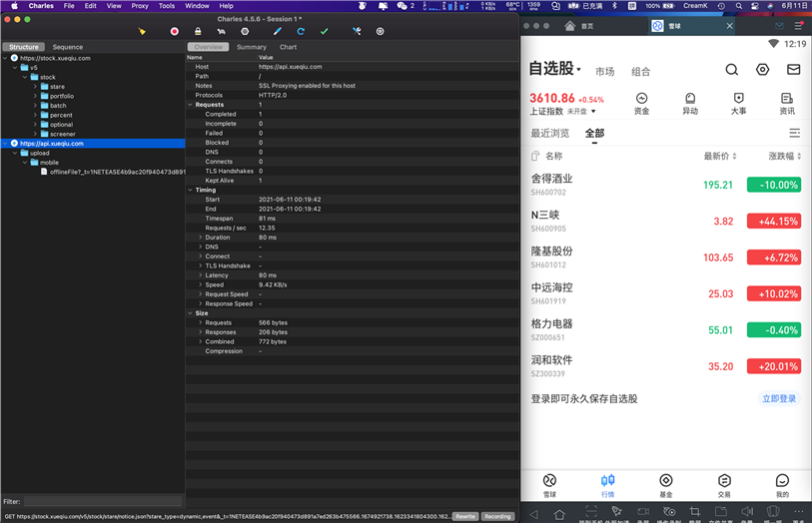Click emulator volume speaker icon
Viewport: 812px width, 523px height.
point(747,512)
